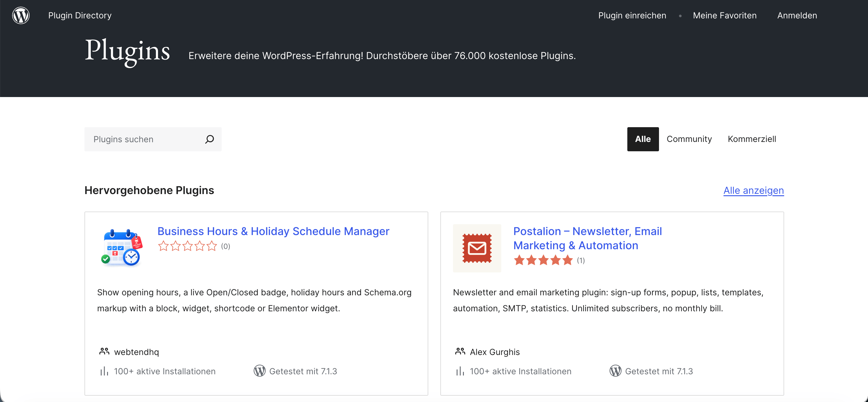This screenshot has width=868, height=402.
Task: Click WordPress tested icon in Postalion card
Action: 615,371
